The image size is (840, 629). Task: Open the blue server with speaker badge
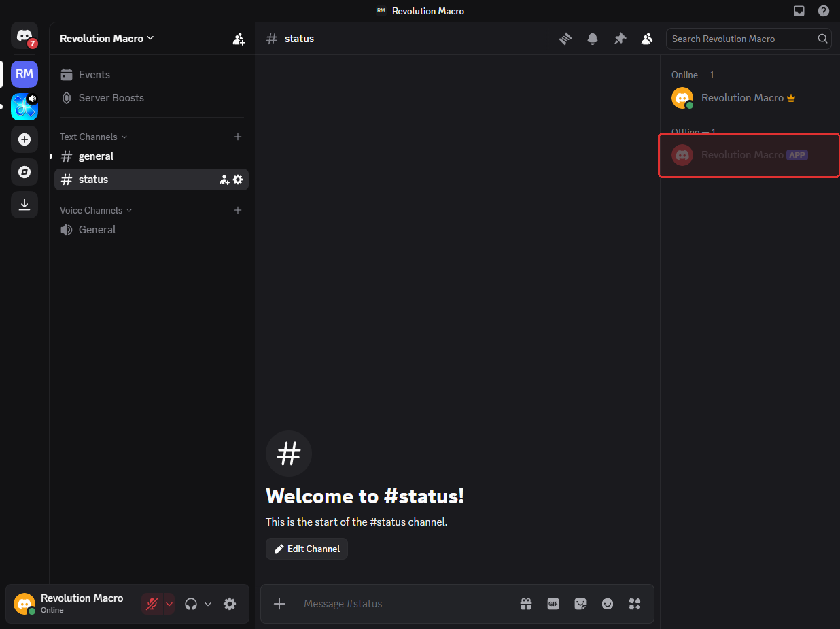coord(24,107)
